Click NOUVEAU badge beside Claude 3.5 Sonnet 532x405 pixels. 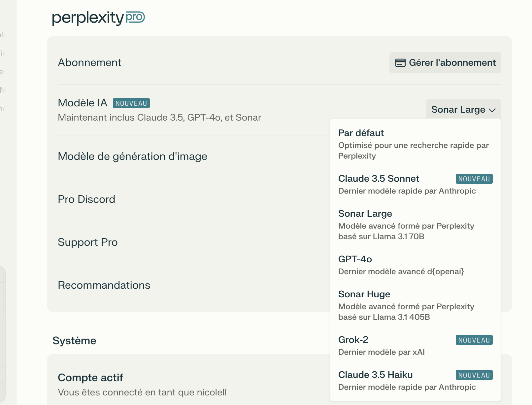[x=474, y=179]
